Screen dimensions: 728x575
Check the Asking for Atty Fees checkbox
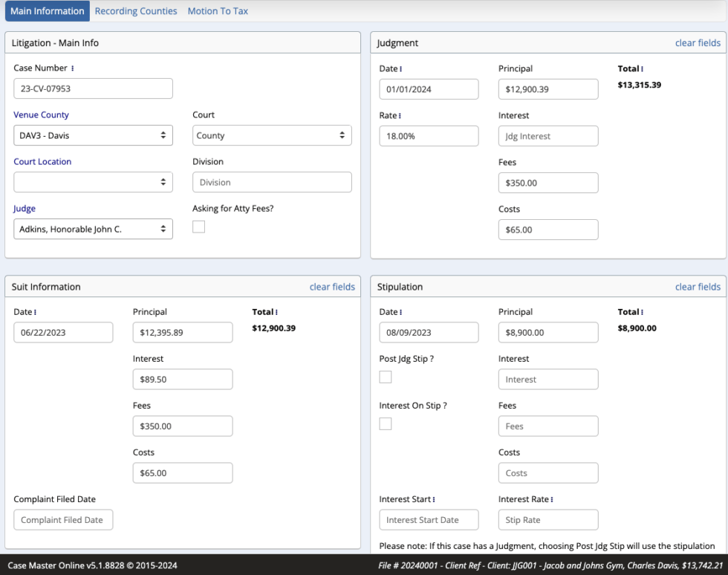coord(198,226)
